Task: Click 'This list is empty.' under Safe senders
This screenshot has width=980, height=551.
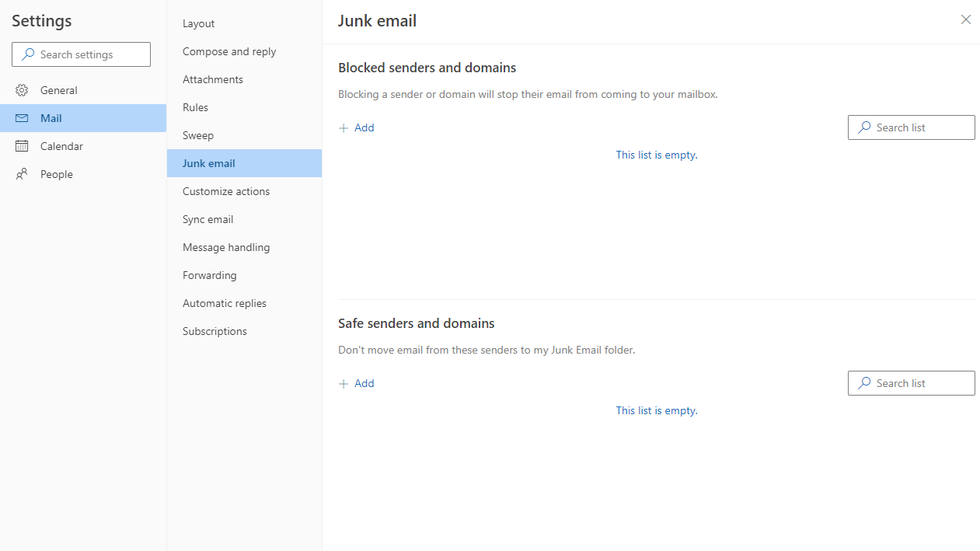Action: [657, 410]
